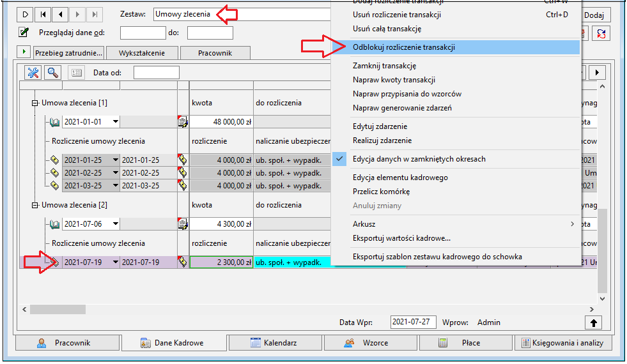Screen dimensions: 627x364
Task: Open the date dropdown for 2021-07-19
Action: click(115, 262)
